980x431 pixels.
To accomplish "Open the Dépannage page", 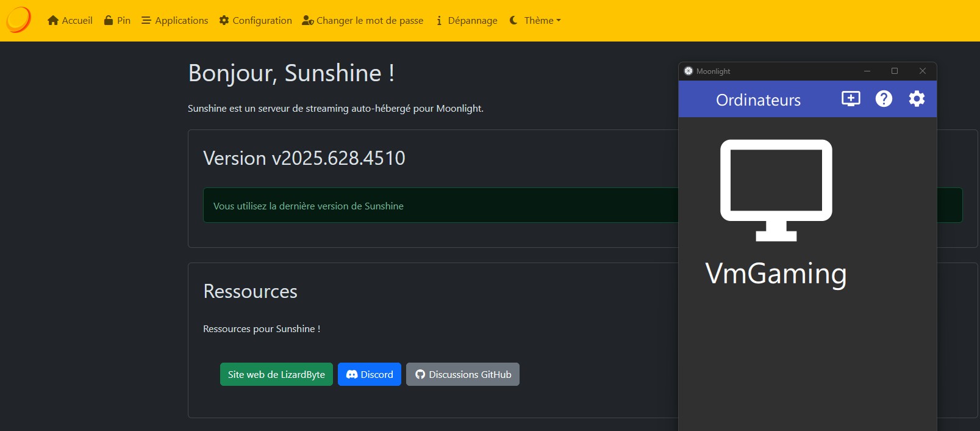I will pyautogui.click(x=467, y=21).
